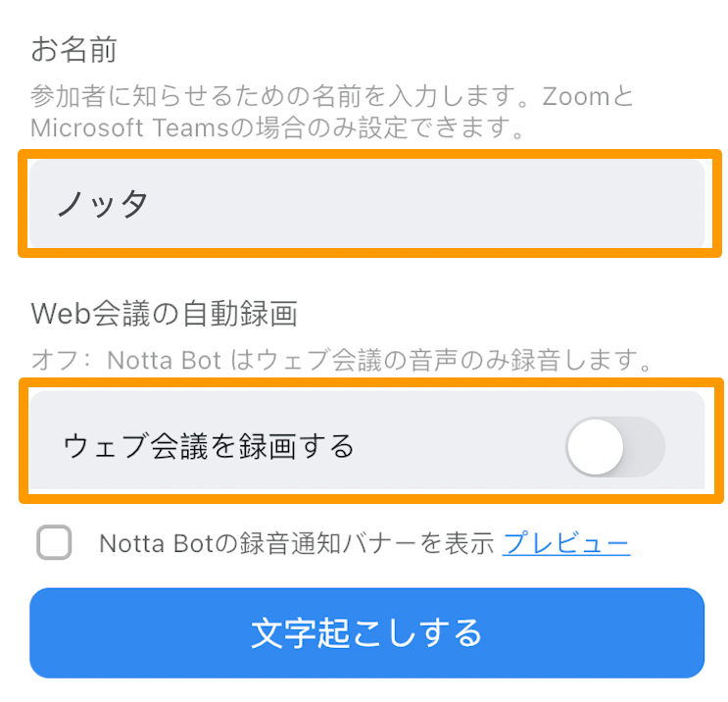Click the お名前 heading label
The height and width of the screenshot is (702, 728).
click(73, 49)
